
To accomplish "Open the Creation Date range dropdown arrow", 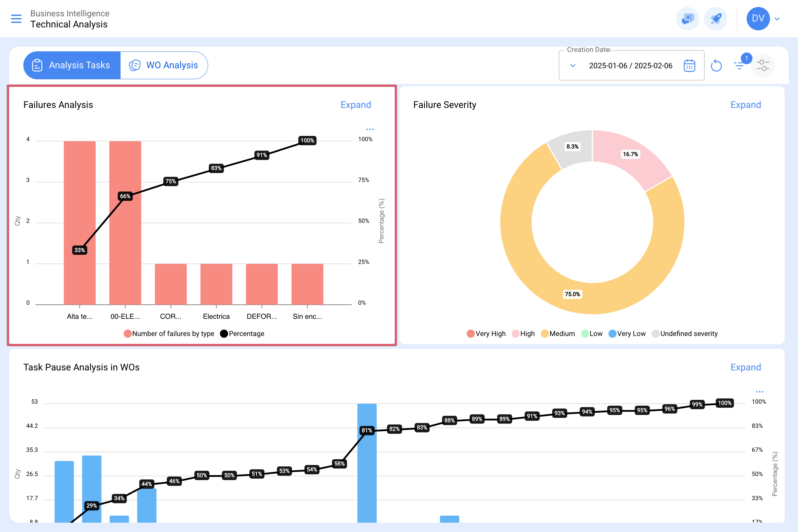I will [x=573, y=66].
